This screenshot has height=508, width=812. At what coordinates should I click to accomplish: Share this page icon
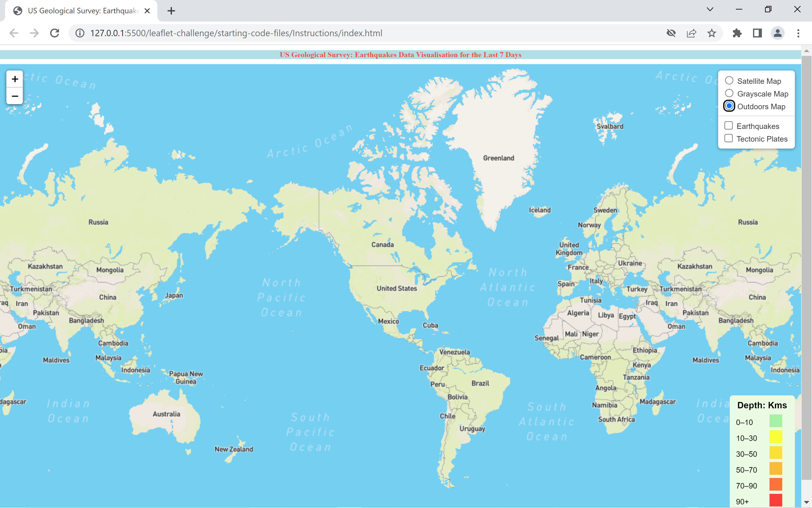tap(691, 33)
